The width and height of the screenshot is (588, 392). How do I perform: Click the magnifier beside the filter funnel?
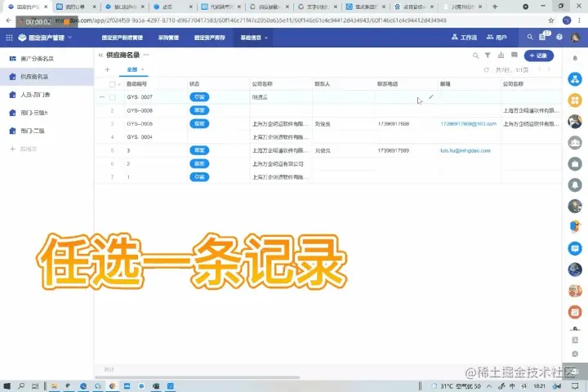(475, 56)
